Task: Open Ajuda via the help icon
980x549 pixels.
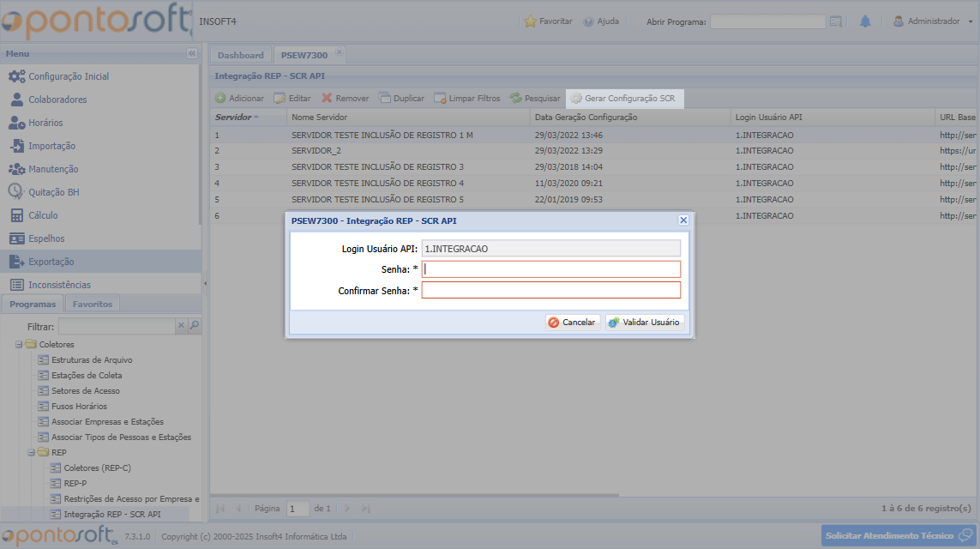Action: 586,21
